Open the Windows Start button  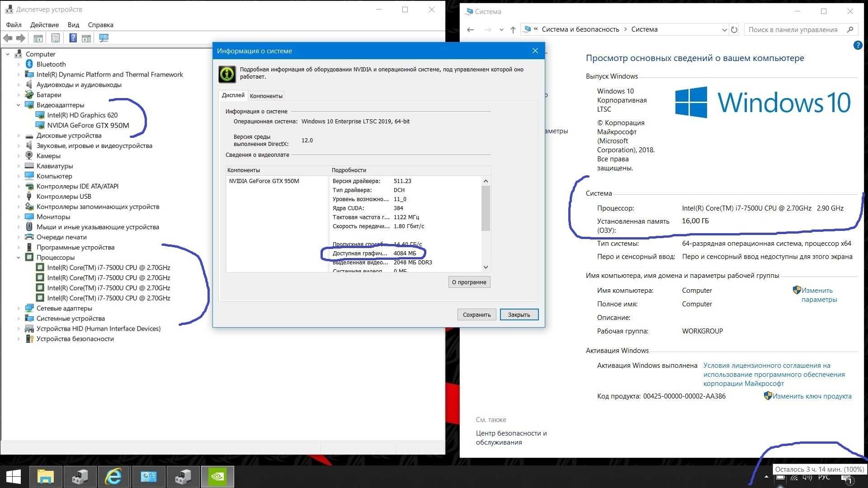pyautogui.click(x=14, y=477)
